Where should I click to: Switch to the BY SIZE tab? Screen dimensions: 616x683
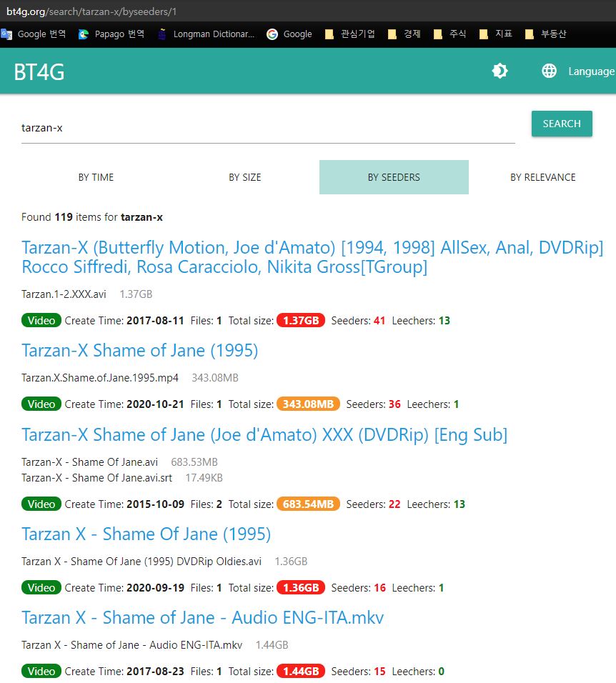[x=245, y=177]
